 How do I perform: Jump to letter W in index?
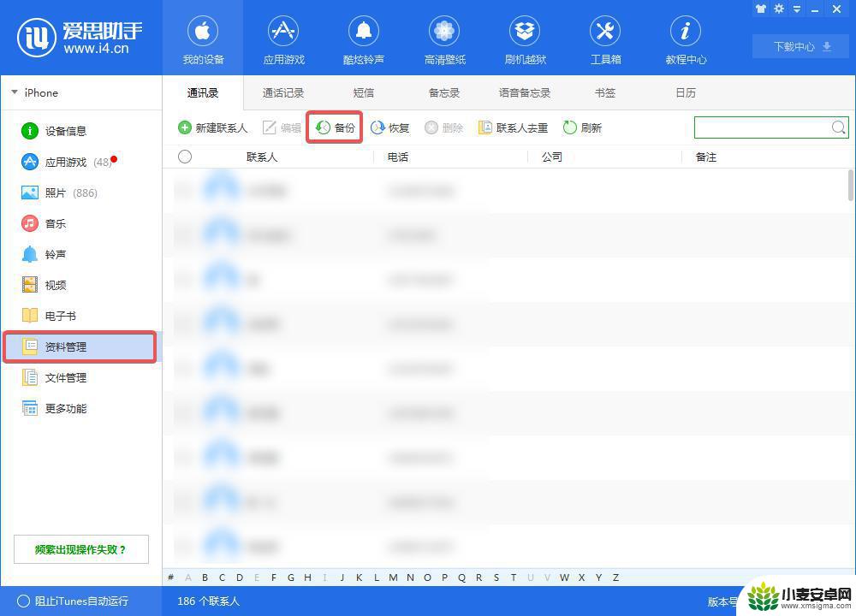(x=564, y=577)
